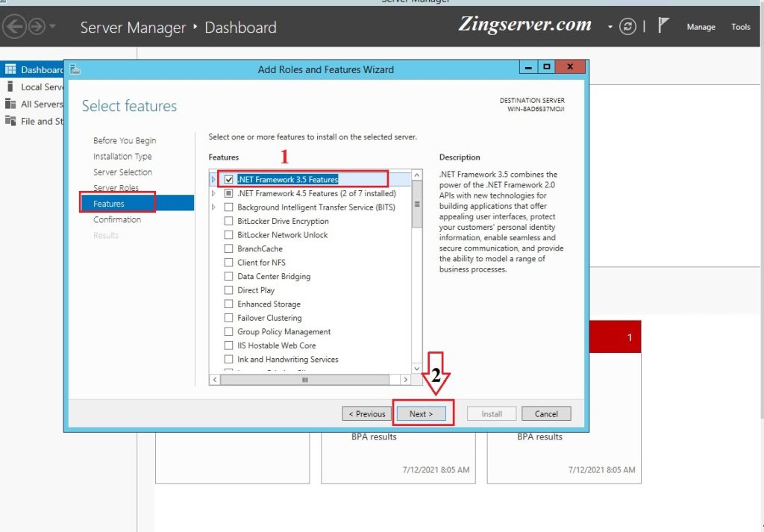Go to Confirmation step
Image resolution: width=764 pixels, height=532 pixels.
pos(117,219)
